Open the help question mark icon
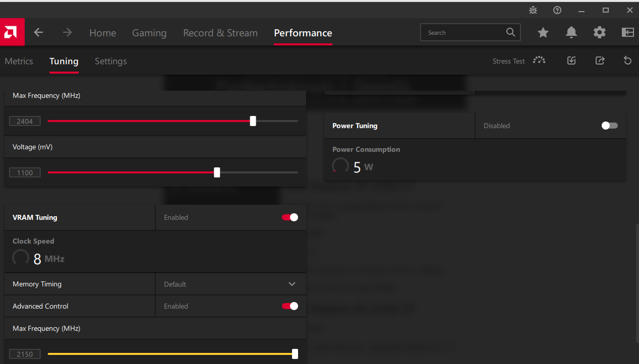Screen dimensions: 639x364 click(x=557, y=10)
